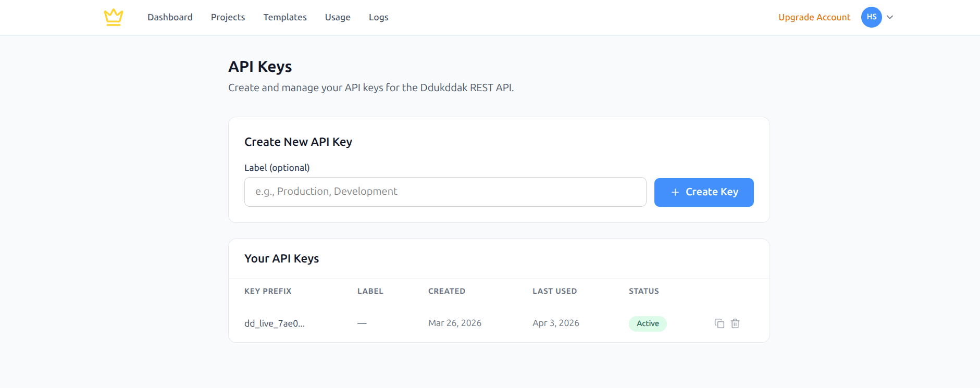Copy the dd_live_7ae0 key prefix
The image size is (980, 388).
click(x=719, y=323)
